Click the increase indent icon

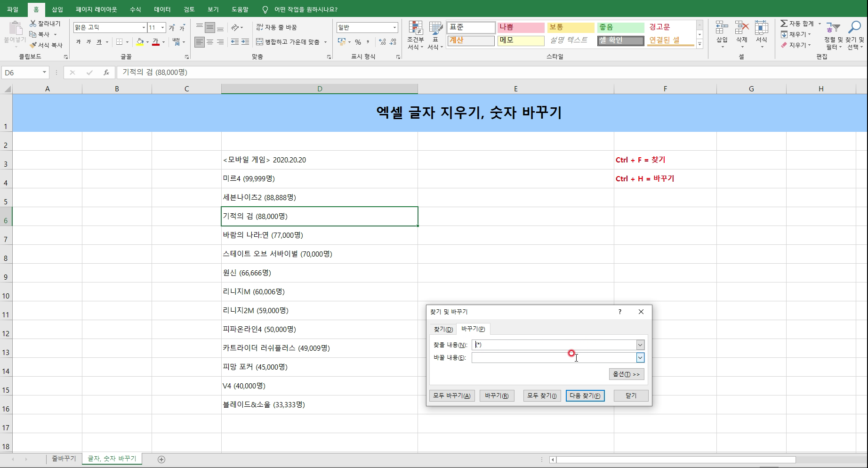[x=245, y=42]
